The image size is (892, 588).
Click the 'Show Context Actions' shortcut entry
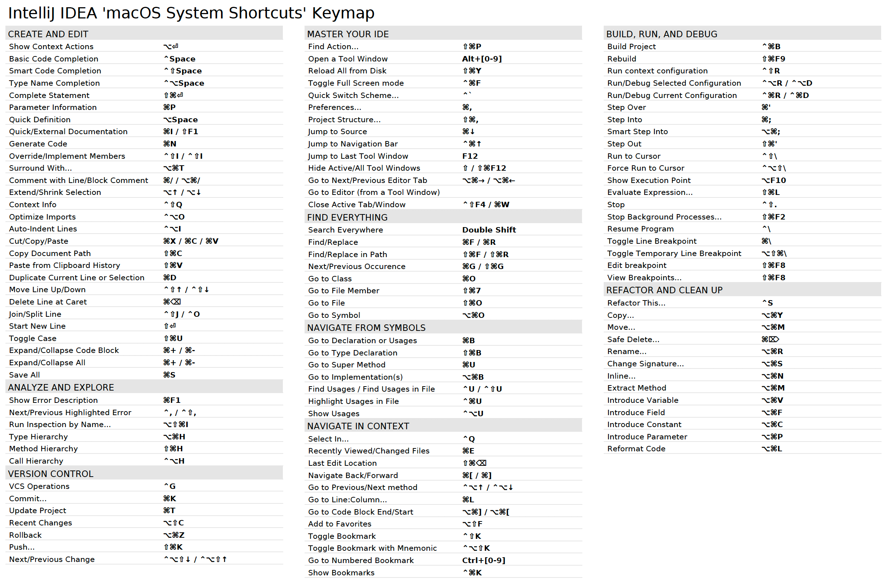coord(51,46)
